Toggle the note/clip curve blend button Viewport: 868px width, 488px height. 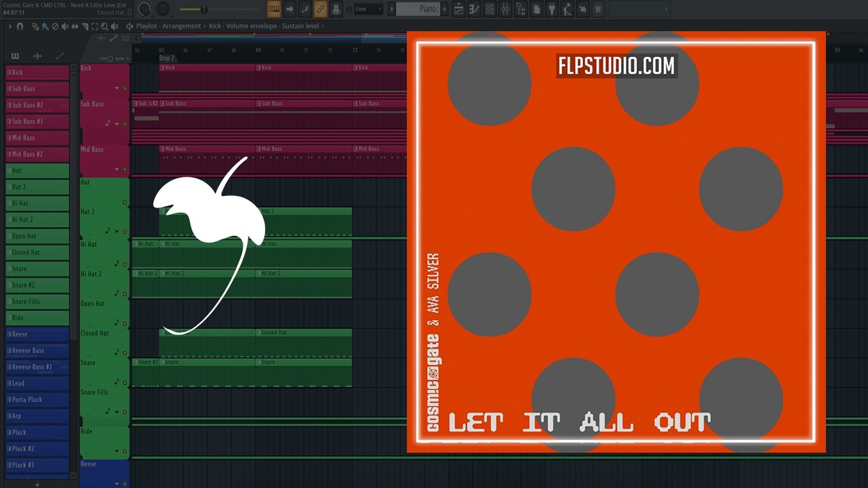click(x=305, y=9)
